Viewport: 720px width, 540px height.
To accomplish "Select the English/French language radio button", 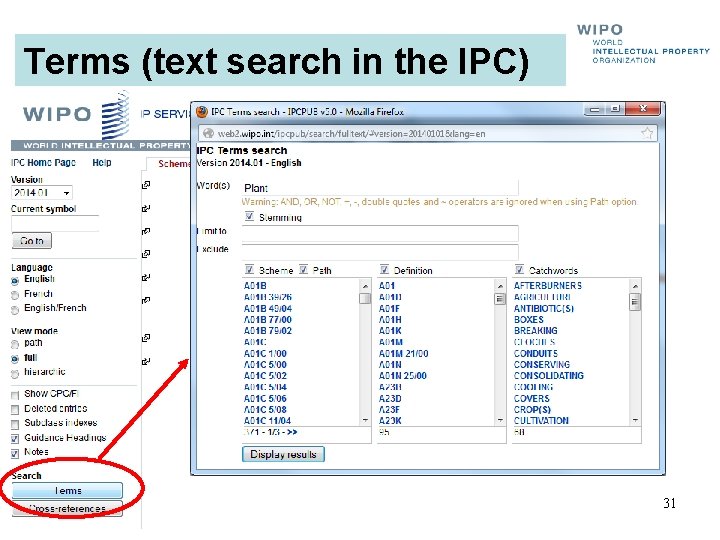I will (x=15, y=310).
